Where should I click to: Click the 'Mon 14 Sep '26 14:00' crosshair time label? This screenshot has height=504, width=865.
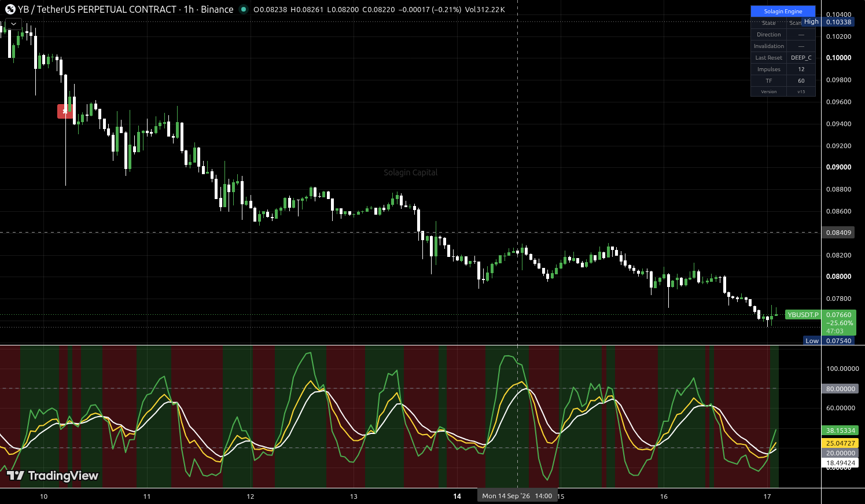coord(517,496)
